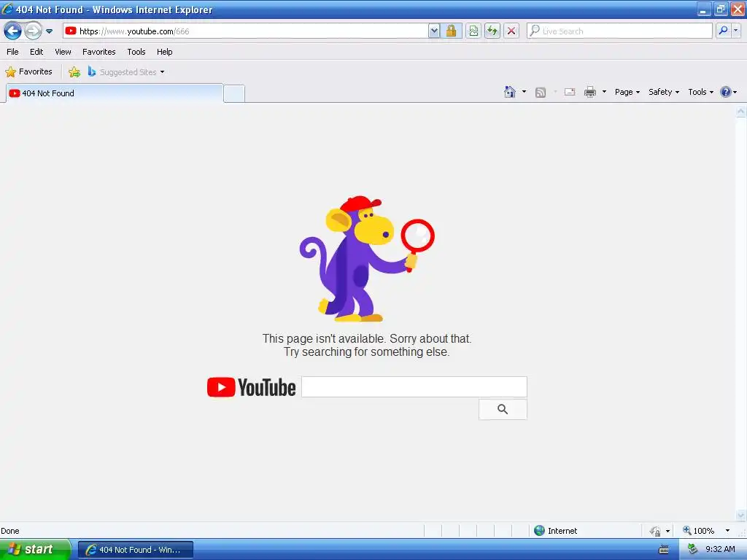
Task: Click the Live Search magnifier button
Action: click(723, 31)
